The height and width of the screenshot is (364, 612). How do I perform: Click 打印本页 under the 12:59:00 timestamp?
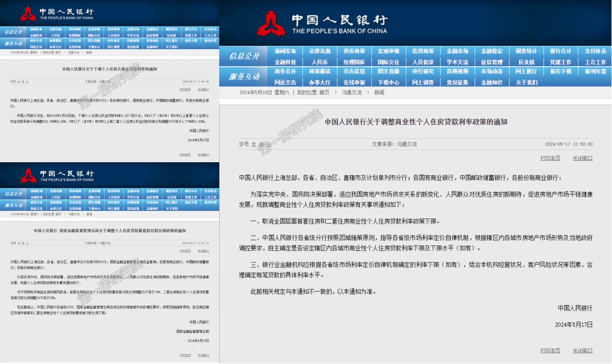(x=186, y=89)
